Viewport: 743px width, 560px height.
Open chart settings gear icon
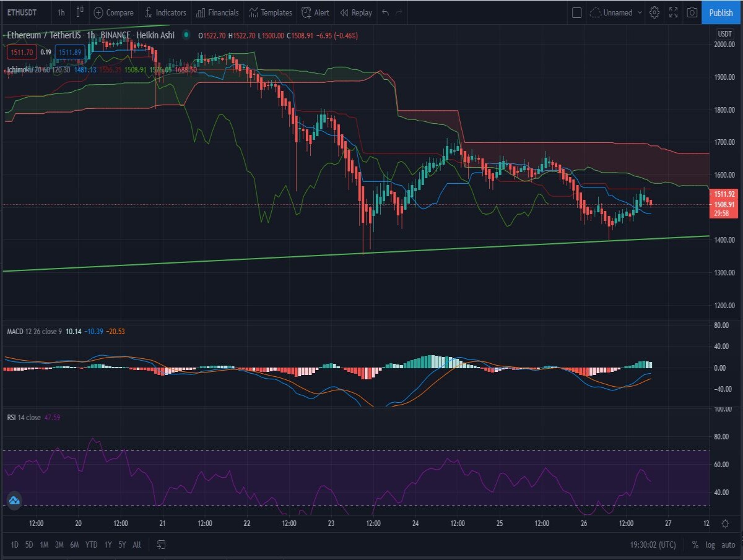pyautogui.click(x=654, y=12)
